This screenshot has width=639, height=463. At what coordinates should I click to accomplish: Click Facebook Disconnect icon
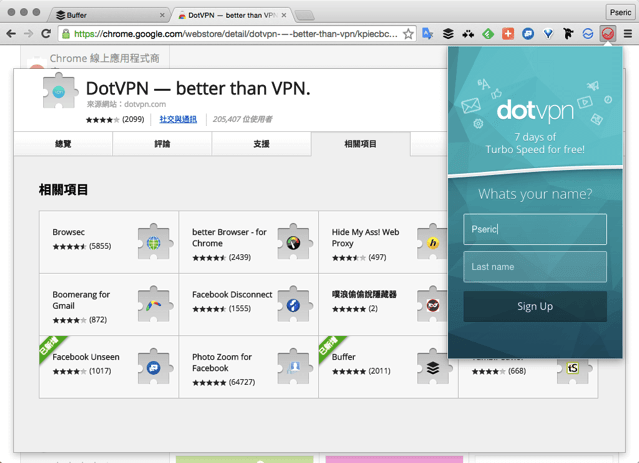[294, 304]
